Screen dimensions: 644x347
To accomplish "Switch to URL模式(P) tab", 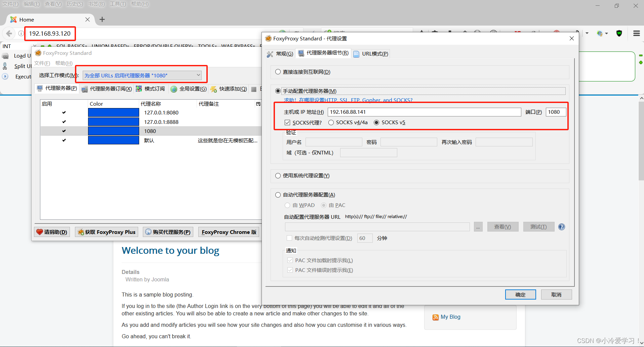I will [371, 54].
